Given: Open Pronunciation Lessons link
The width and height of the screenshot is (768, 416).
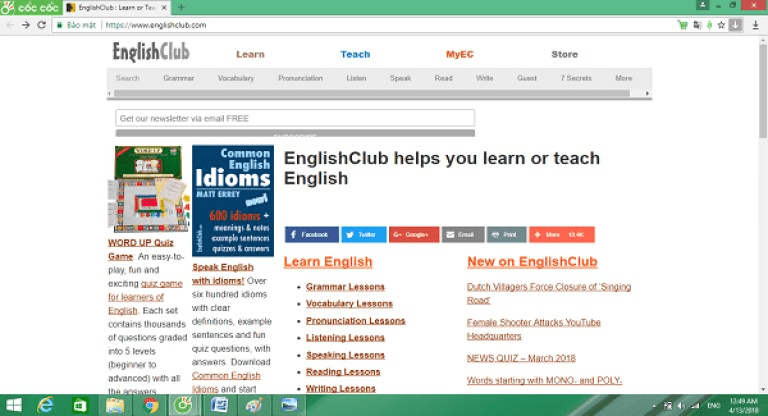Looking at the screenshot, I should click(x=356, y=321).
